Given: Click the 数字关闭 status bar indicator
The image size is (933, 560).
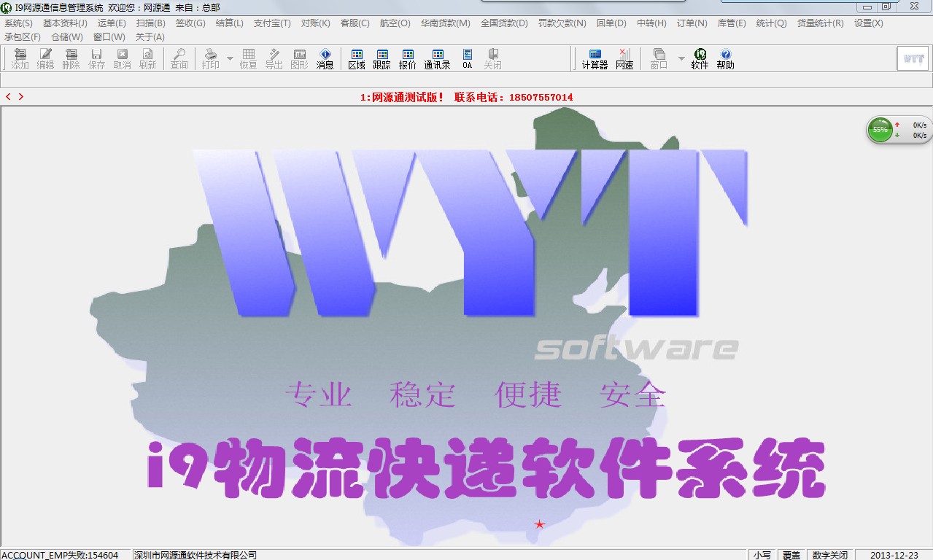Looking at the screenshot, I should (830, 555).
